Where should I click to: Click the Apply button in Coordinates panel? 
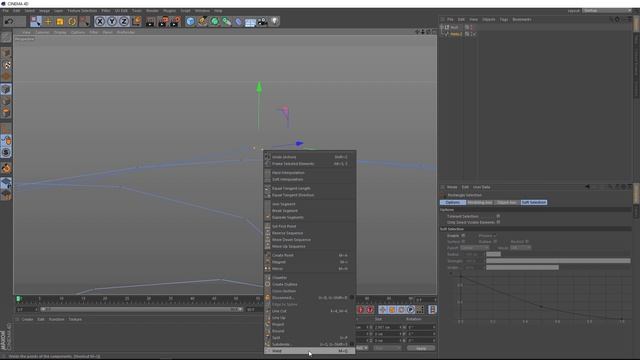[x=421, y=348]
